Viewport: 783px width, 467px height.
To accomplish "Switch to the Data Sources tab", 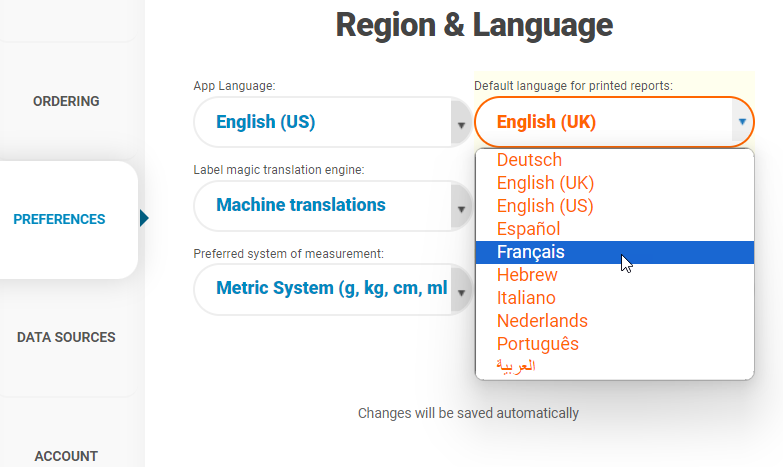I will [66, 337].
